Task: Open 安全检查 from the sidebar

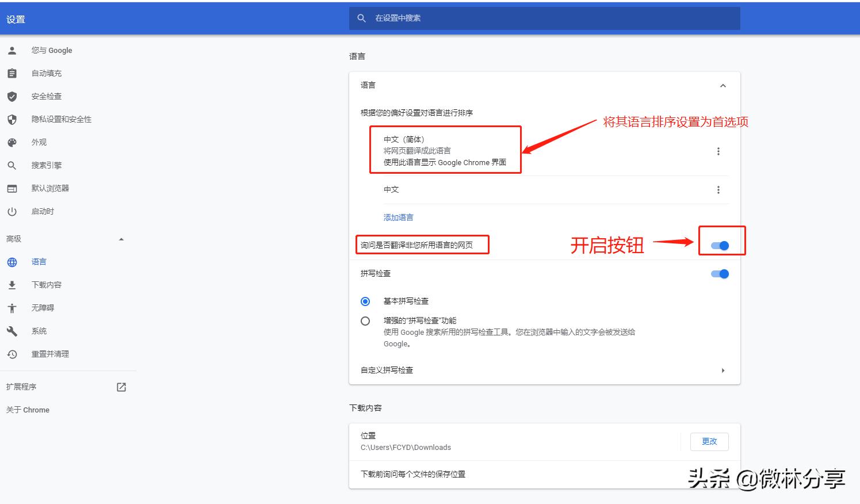Action: 47,96
